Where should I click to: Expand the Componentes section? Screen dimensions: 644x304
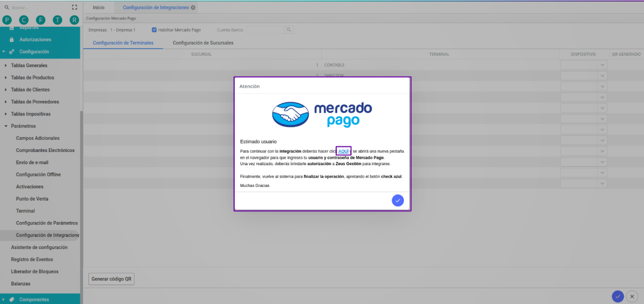3,300
